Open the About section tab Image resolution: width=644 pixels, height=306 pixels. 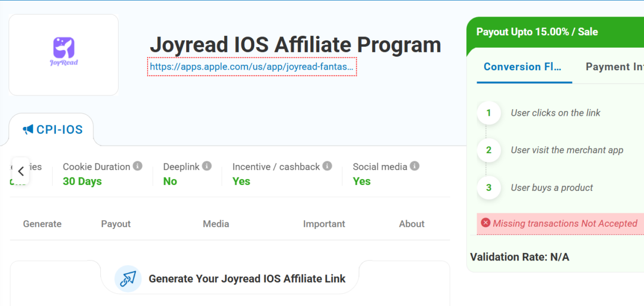point(412,224)
